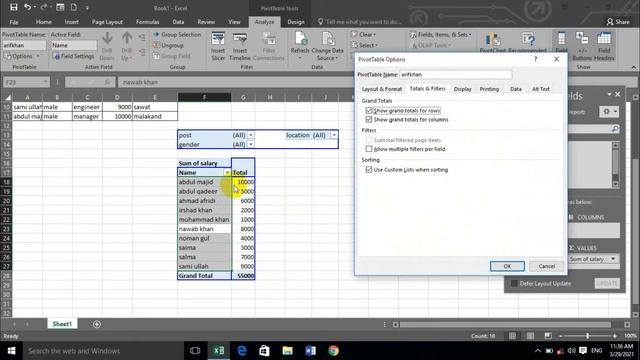This screenshot has width=640, height=360.
Task: Click Task View icon on taskbar
Action: coord(195,351)
